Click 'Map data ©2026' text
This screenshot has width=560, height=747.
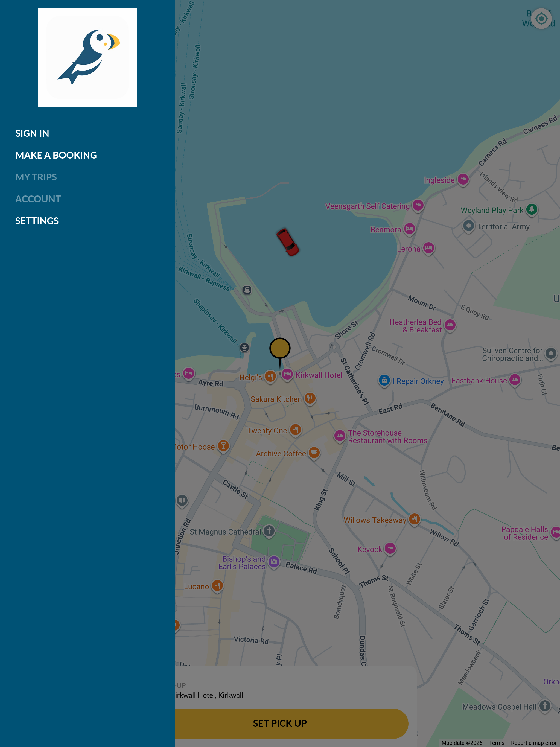coord(462,743)
